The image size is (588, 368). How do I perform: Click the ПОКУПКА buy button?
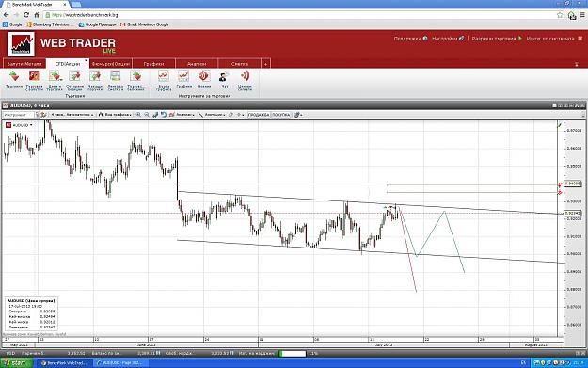pos(280,115)
